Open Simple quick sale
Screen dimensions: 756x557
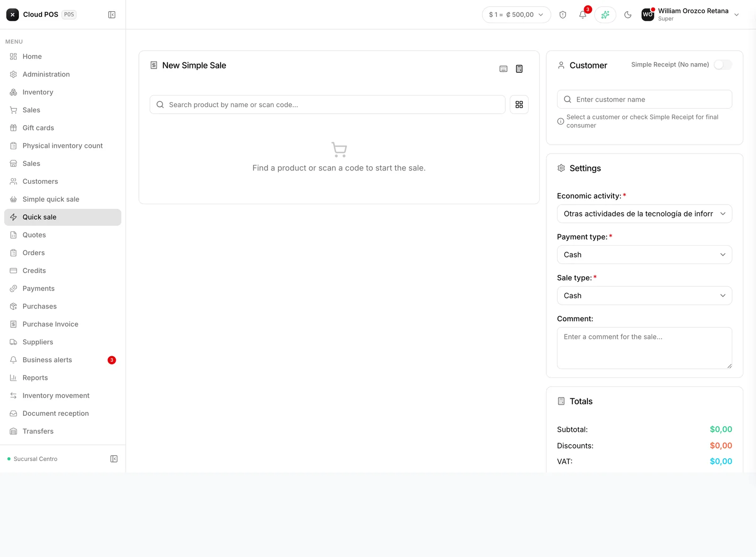click(63, 199)
